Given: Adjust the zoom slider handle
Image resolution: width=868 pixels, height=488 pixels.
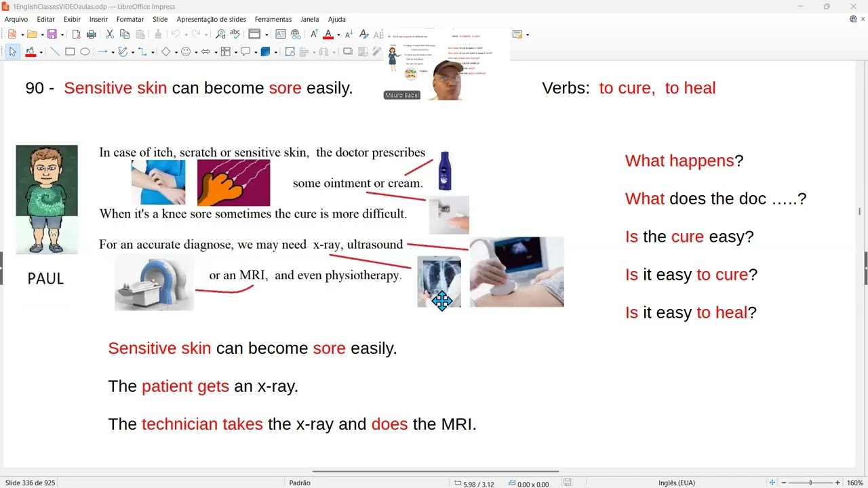Looking at the screenshot, I should 810,483.
